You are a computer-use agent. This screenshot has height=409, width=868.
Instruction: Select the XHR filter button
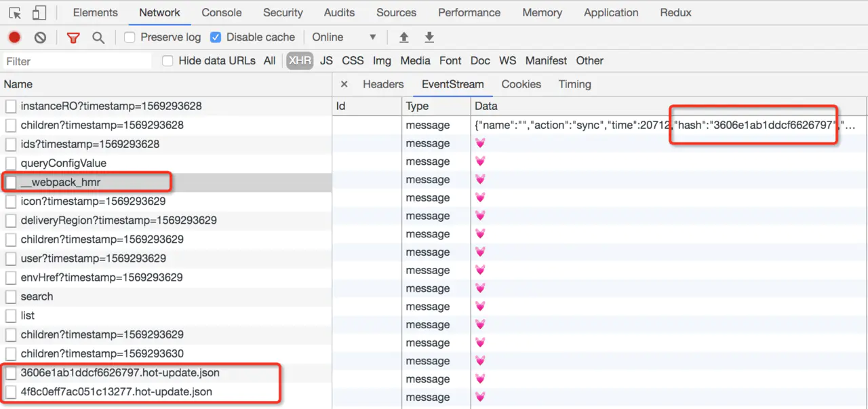300,60
